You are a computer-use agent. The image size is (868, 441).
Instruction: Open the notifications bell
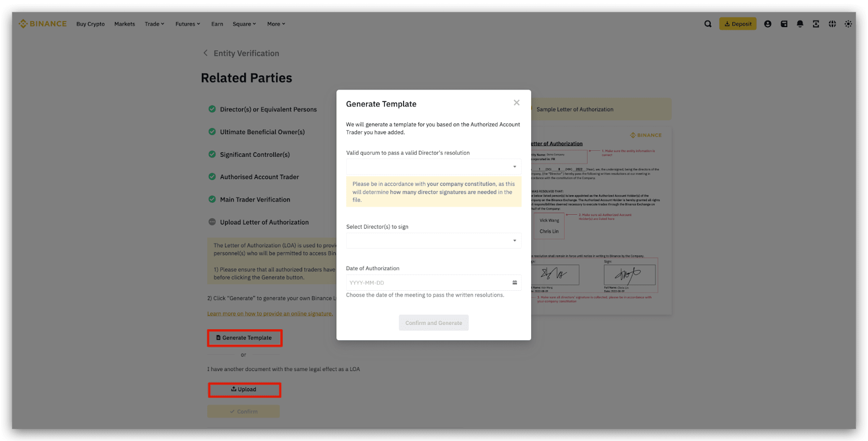point(800,24)
